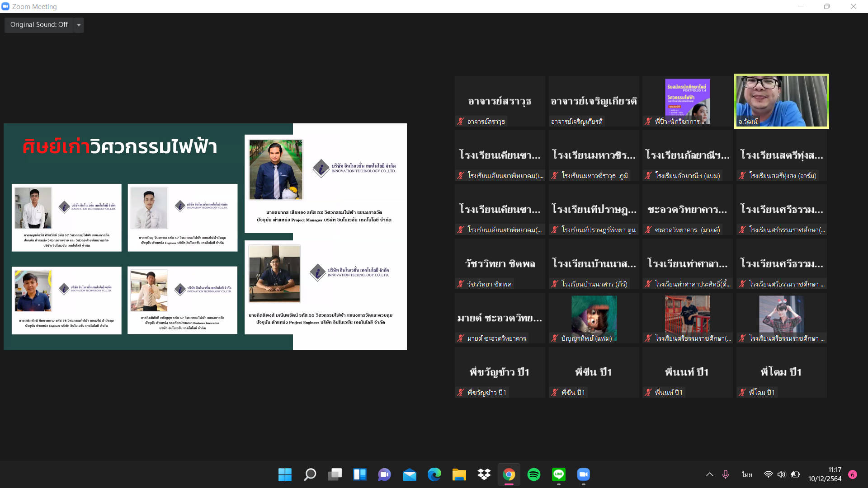Show hidden icons with the tray chevron

pyautogui.click(x=710, y=474)
